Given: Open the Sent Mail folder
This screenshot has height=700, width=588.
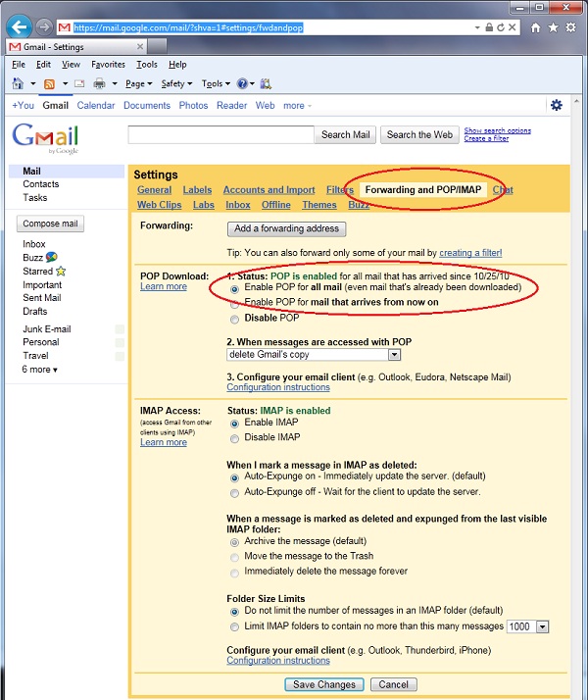Looking at the screenshot, I should [x=42, y=298].
